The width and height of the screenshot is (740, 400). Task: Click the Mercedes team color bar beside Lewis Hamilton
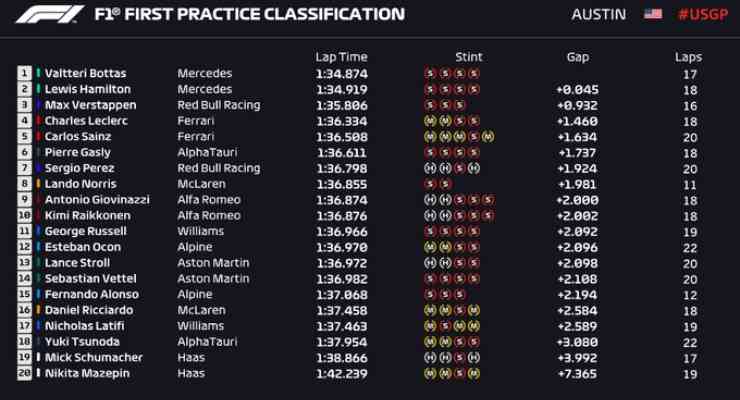38,89
